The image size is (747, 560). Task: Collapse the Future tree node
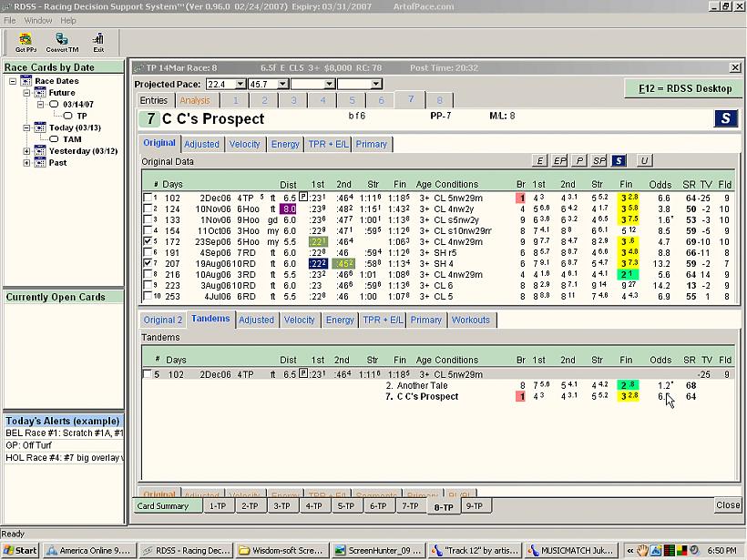pos(26,93)
